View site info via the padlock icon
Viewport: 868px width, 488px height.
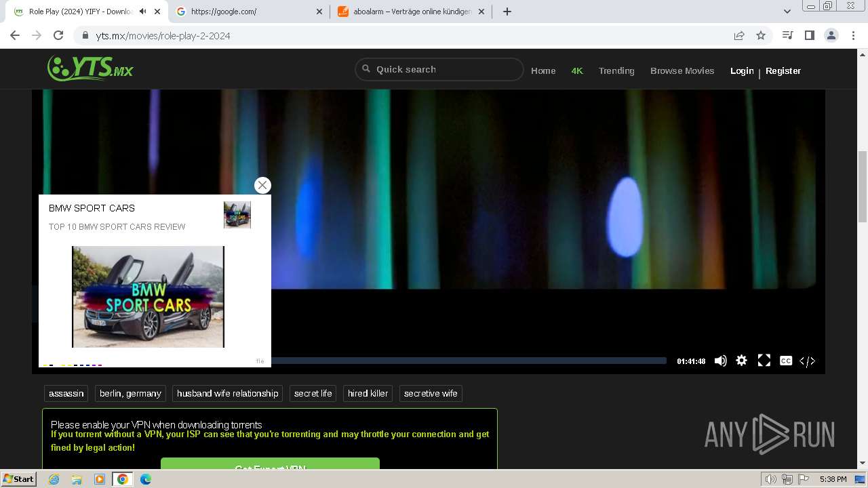tap(85, 35)
